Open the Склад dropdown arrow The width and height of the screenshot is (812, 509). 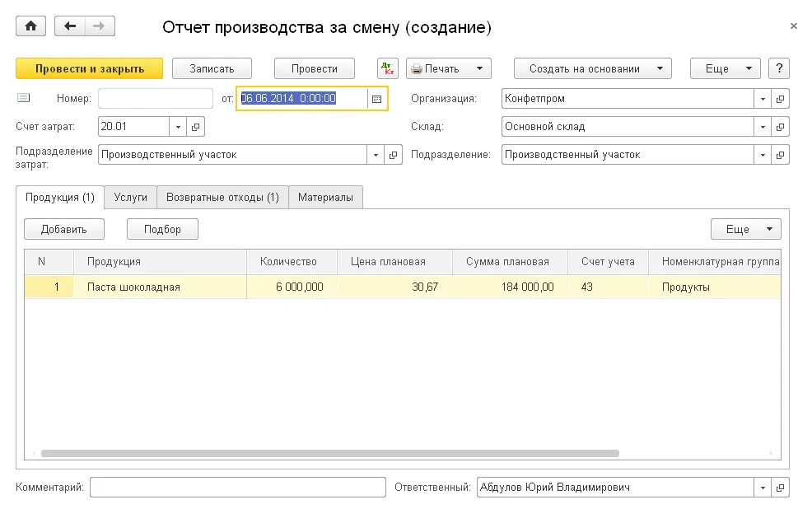pyautogui.click(x=763, y=127)
